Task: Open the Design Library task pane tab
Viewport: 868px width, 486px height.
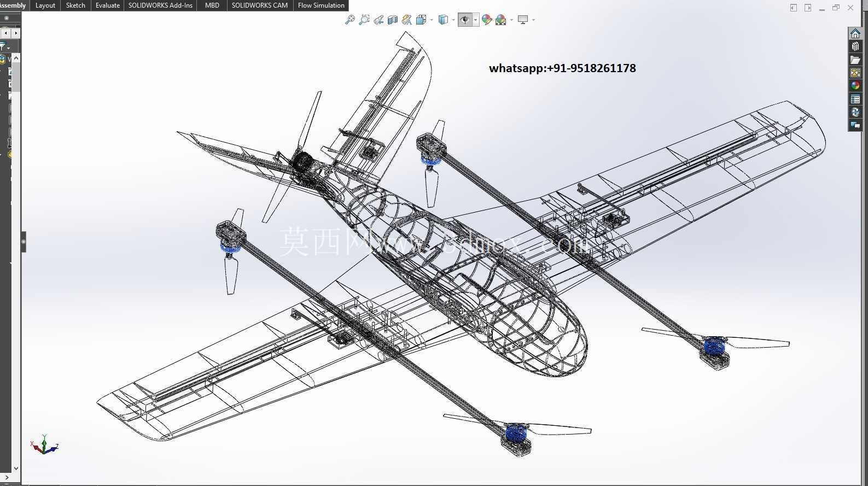Action: point(855,46)
